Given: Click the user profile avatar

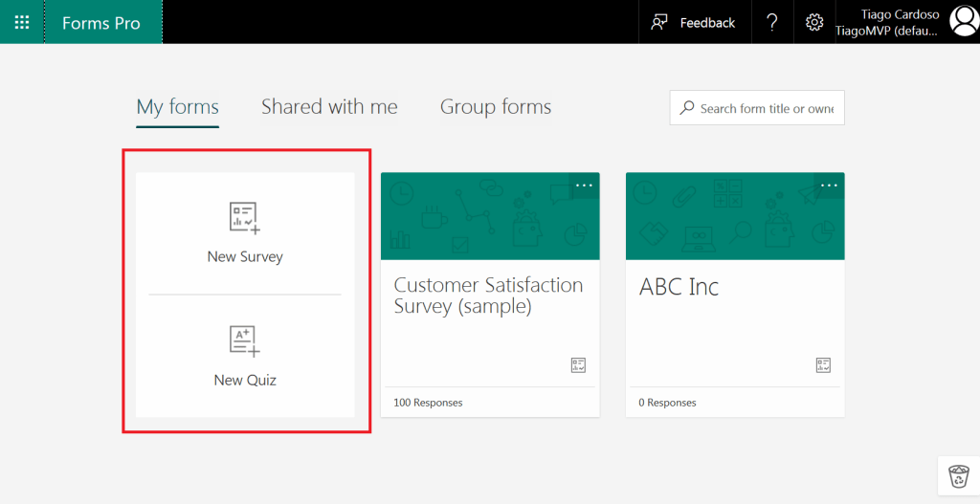Looking at the screenshot, I should tap(963, 21).
